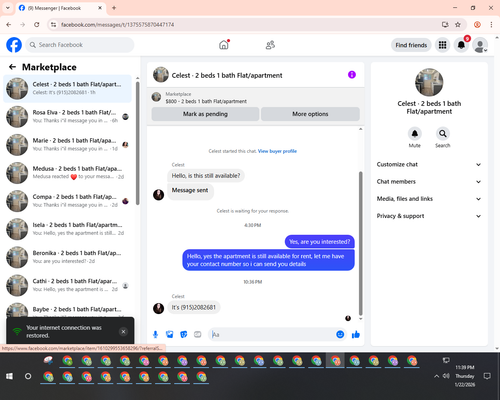Image resolution: width=500 pixels, height=400 pixels.
Task: Go back using Marketplace arrow
Action: (x=12, y=67)
